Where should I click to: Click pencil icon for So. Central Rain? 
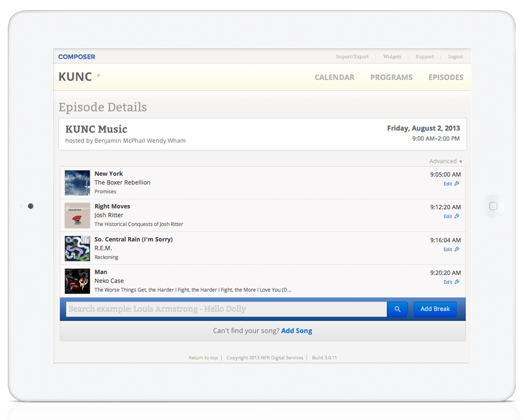457,249
